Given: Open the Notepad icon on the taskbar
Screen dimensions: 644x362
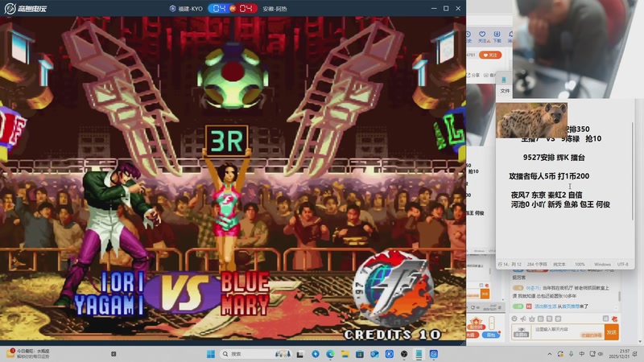Looking at the screenshot, I should pos(419,354).
